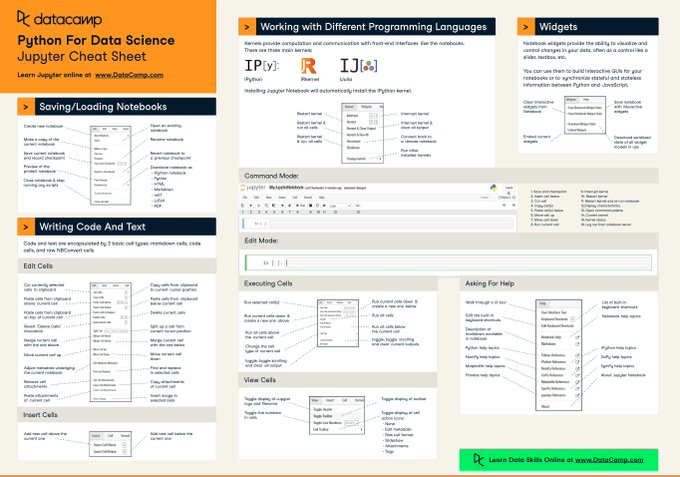Click the interrupt kernel stop icon
The height and width of the screenshot is (477, 680).
(311, 206)
